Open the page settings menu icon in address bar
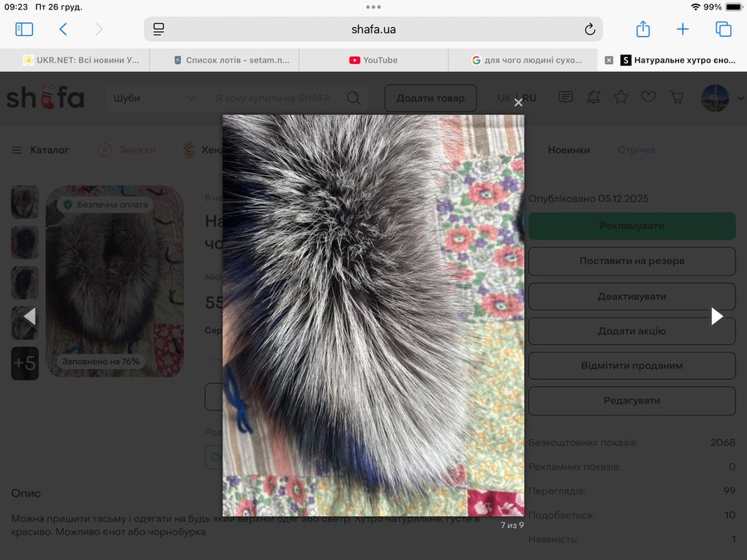This screenshot has height=560, width=747. (159, 30)
